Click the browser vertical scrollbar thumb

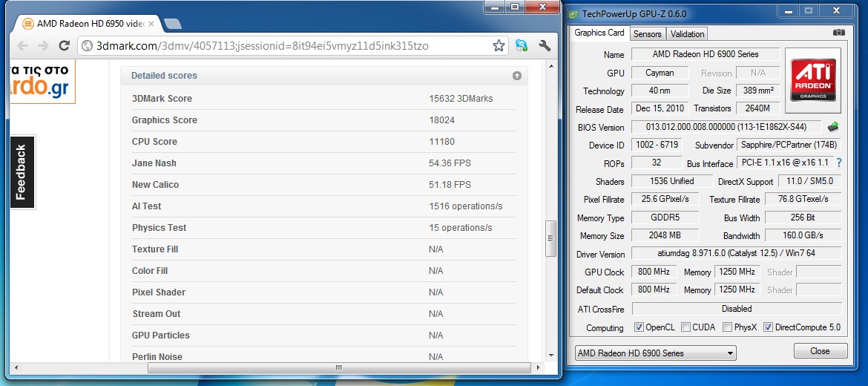click(550, 238)
